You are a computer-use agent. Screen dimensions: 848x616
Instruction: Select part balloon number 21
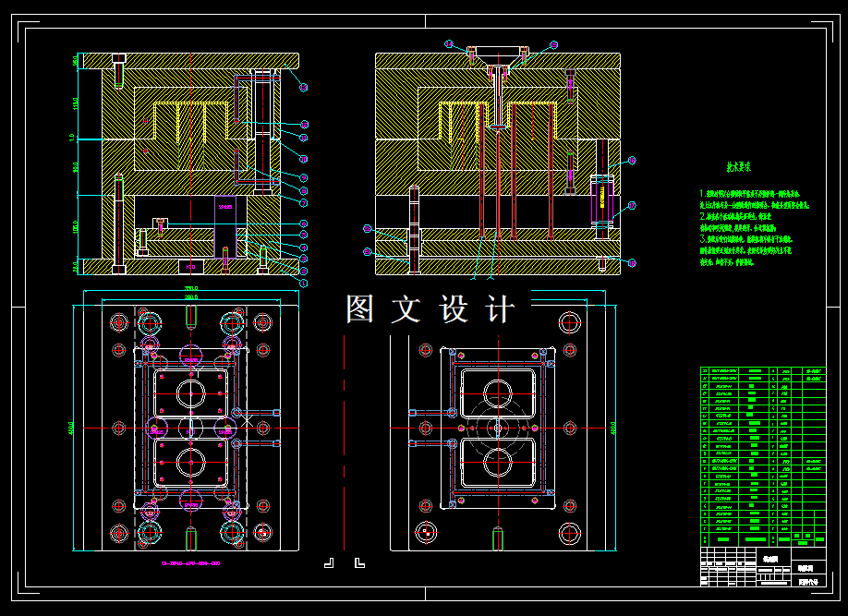368,251
